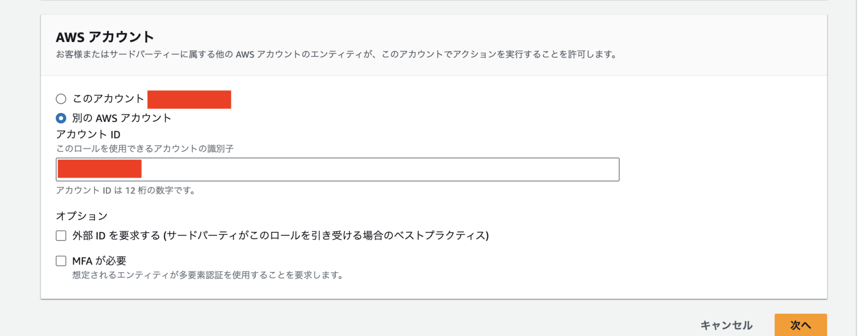This screenshot has width=868, height=336.
Task: Click the 外部 ID を要求する label text
Action: 280,236
